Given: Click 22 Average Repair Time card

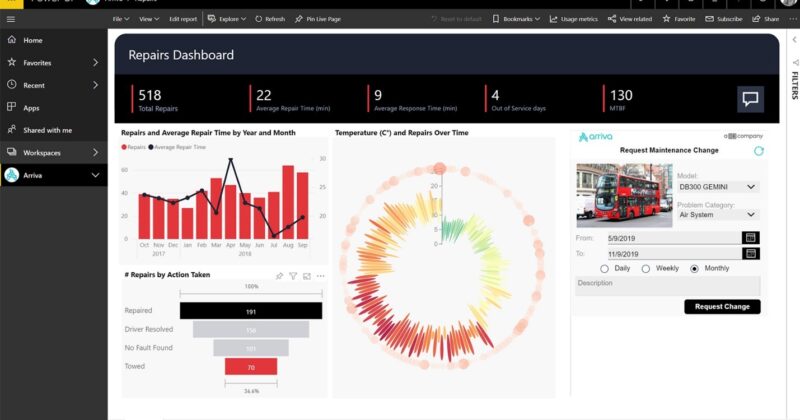Looking at the screenshot, I should coord(292,100).
